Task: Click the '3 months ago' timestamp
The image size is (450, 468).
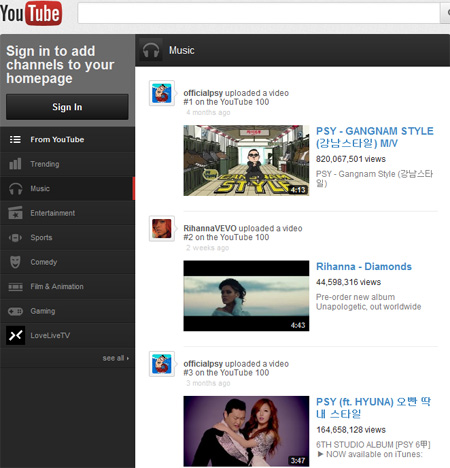Action: 208,383
